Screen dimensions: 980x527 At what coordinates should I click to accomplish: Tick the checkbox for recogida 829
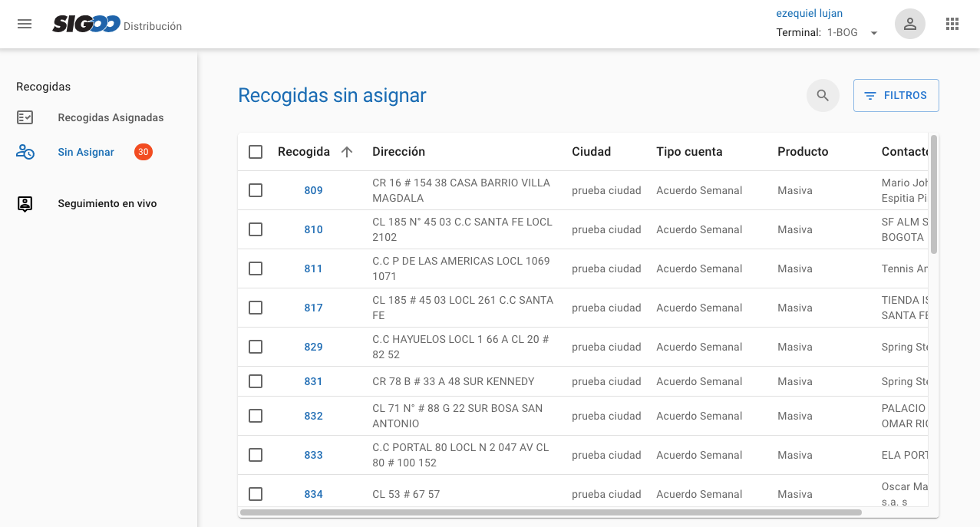click(x=256, y=347)
